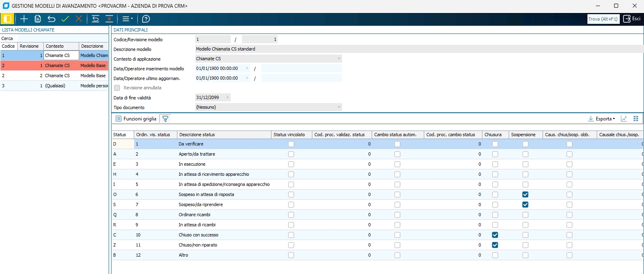Open the hamburger menu in the toolbar

pos(127,19)
